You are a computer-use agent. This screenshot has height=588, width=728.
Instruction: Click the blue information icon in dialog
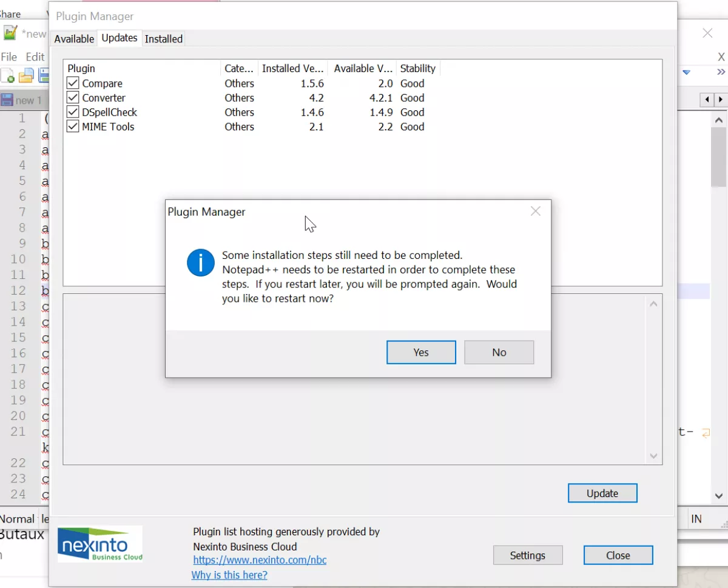click(x=200, y=263)
